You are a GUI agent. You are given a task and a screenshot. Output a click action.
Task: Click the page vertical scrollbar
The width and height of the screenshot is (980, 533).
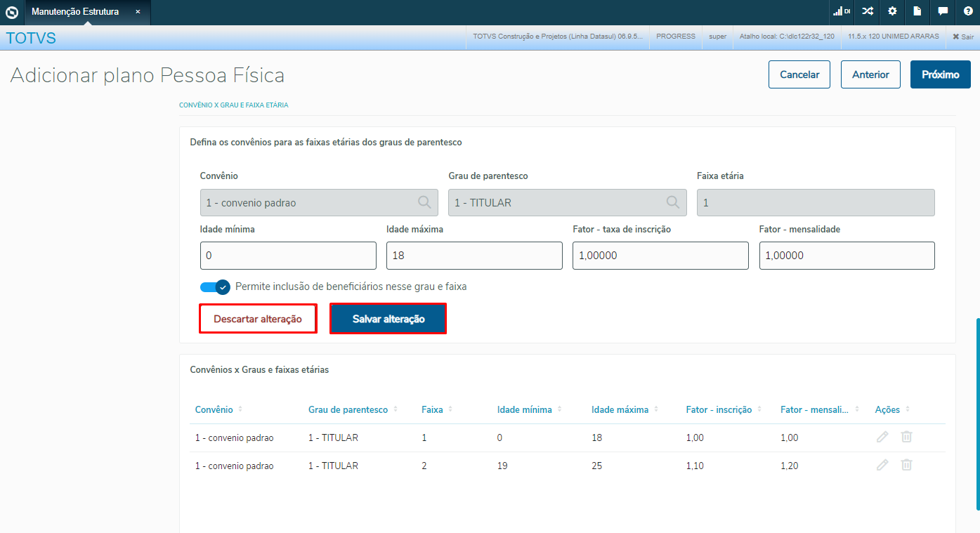tap(978, 414)
